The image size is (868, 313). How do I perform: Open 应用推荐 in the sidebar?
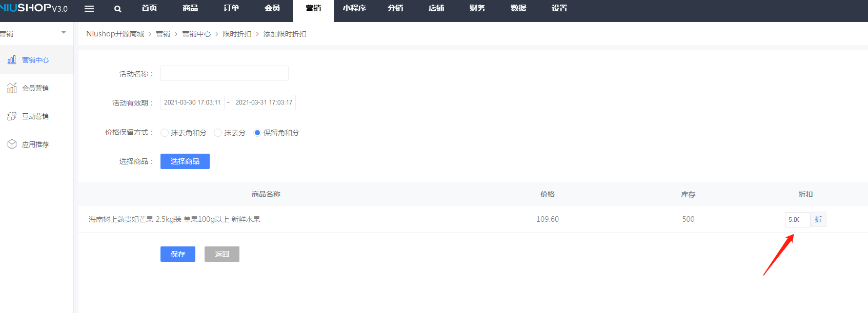click(35, 144)
